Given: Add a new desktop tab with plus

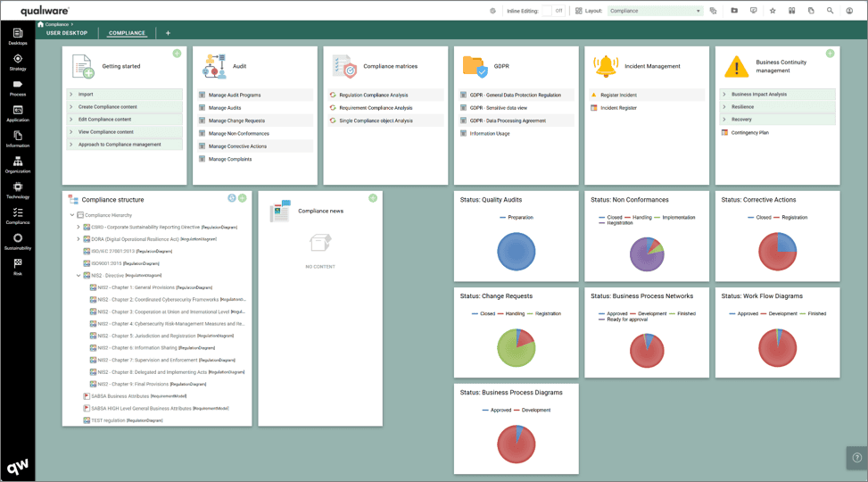Looking at the screenshot, I should (168, 33).
